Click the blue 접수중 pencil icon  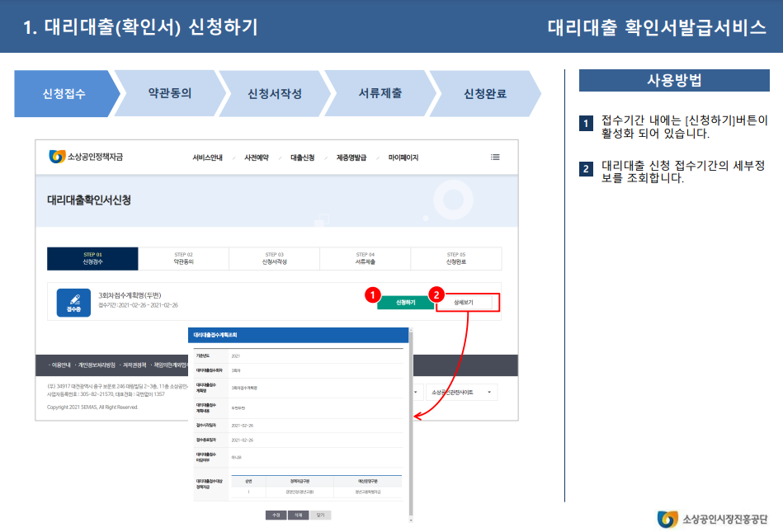[x=73, y=303]
